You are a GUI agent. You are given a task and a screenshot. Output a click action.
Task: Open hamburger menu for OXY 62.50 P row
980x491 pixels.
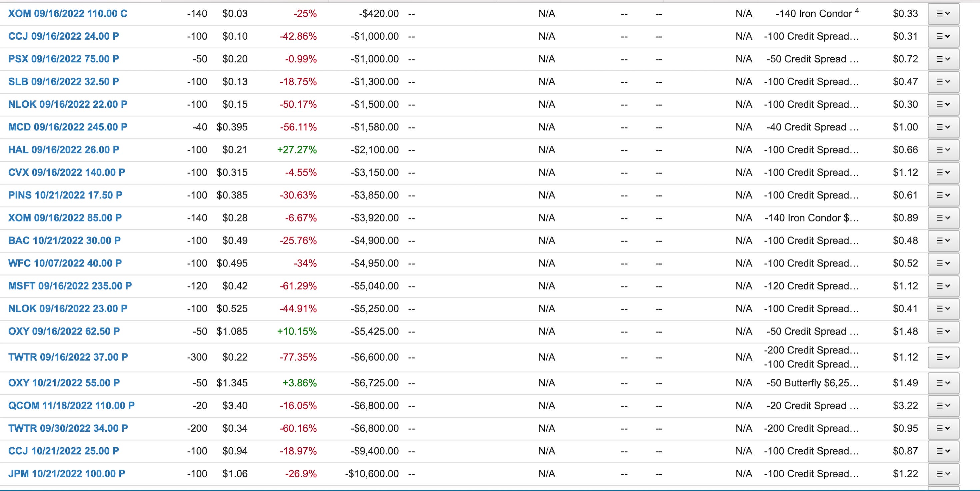943,332
